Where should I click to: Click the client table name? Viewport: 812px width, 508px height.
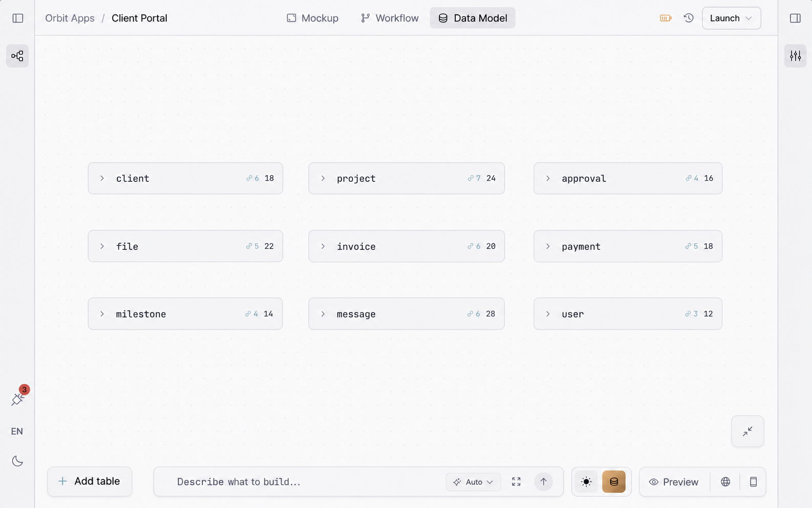click(x=133, y=178)
